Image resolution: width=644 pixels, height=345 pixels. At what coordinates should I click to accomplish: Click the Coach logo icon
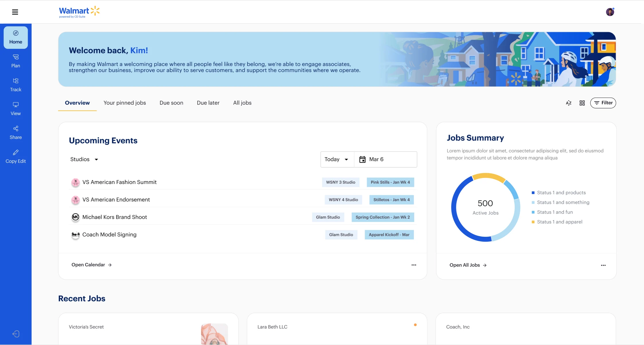click(x=75, y=235)
